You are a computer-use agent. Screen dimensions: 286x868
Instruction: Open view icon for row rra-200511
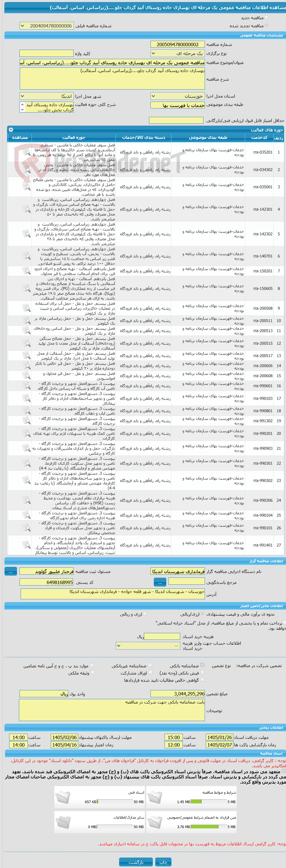pos(26,321)
